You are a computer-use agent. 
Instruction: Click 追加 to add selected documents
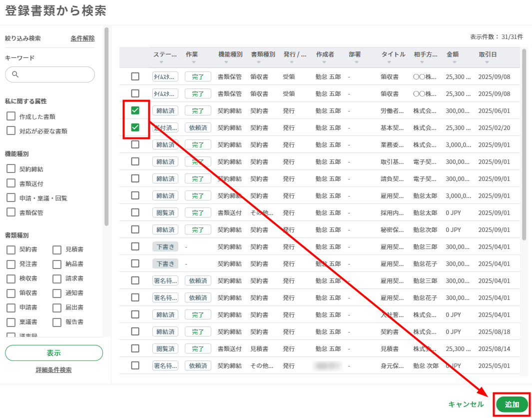[x=512, y=404]
